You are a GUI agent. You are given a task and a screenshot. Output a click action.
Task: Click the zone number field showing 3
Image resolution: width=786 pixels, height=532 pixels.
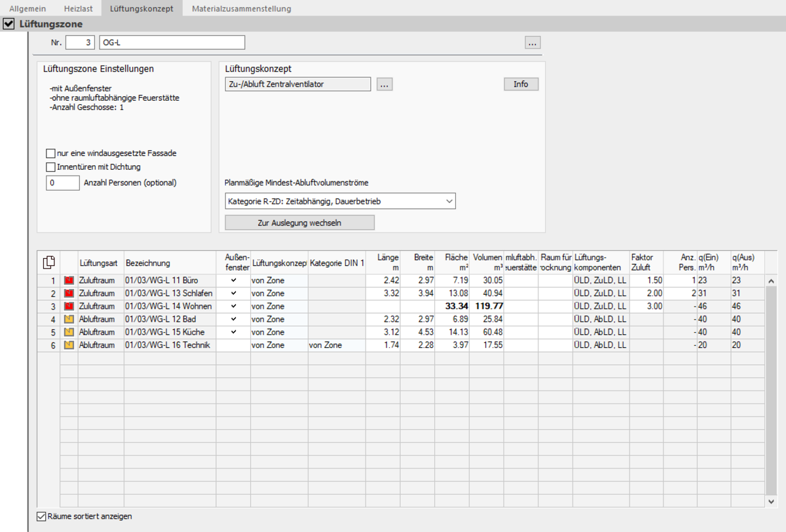tap(80, 43)
